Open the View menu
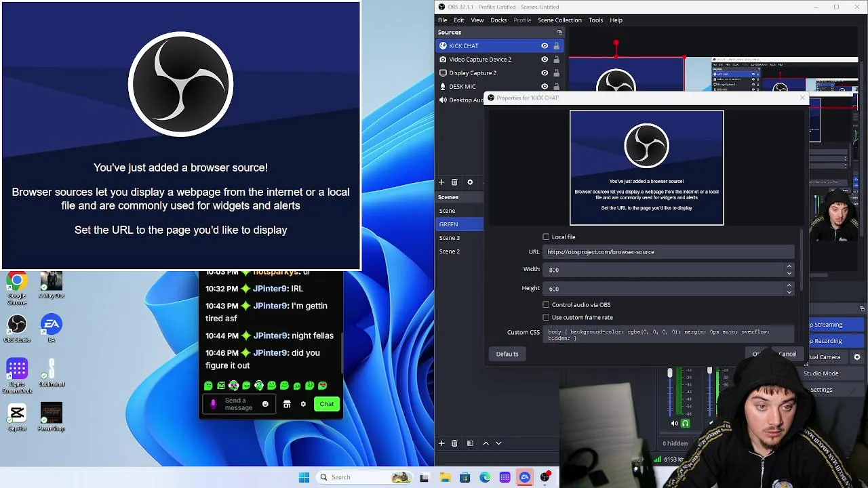Viewport: 868px width, 488px height. click(477, 20)
